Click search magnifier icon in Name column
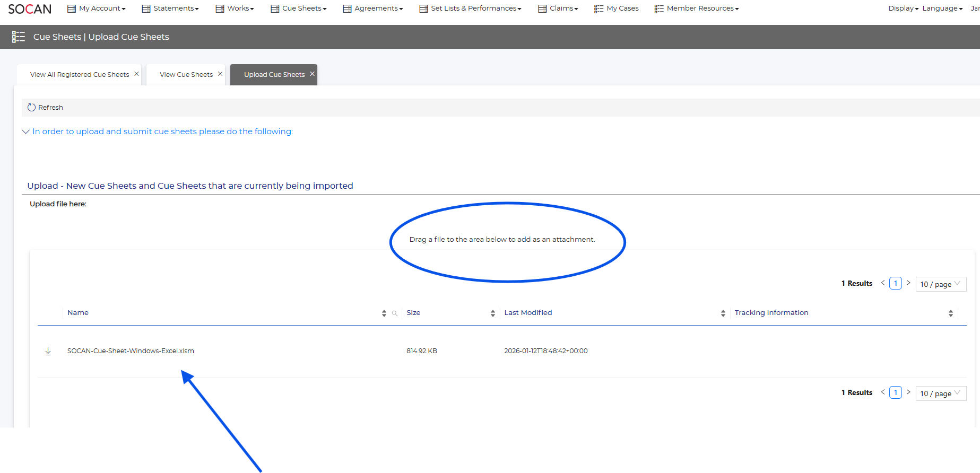This screenshot has height=473, width=980. point(395,313)
